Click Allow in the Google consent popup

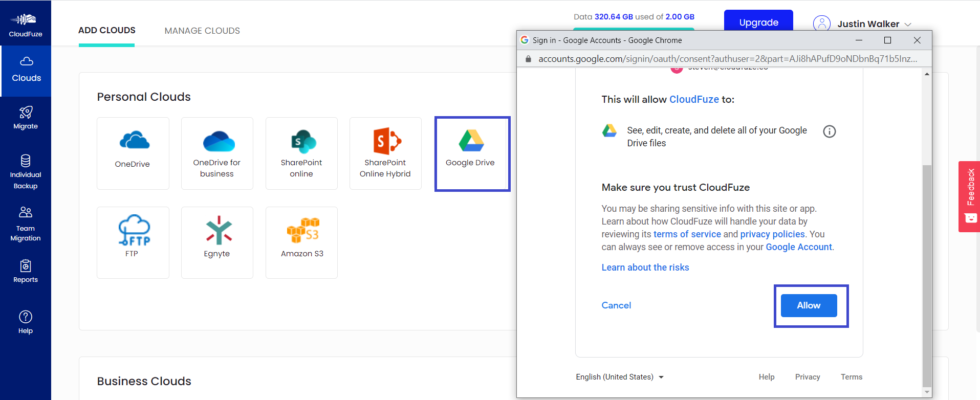click(809, 305)
